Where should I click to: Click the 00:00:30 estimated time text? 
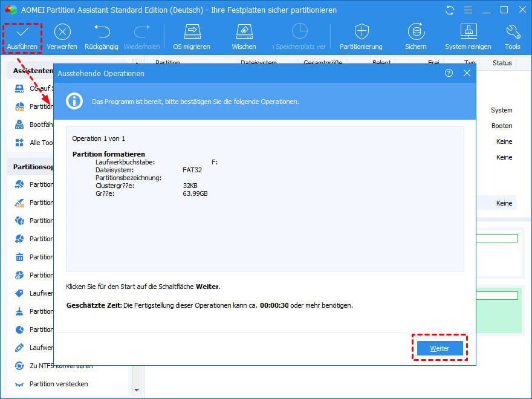coord(274,305)
